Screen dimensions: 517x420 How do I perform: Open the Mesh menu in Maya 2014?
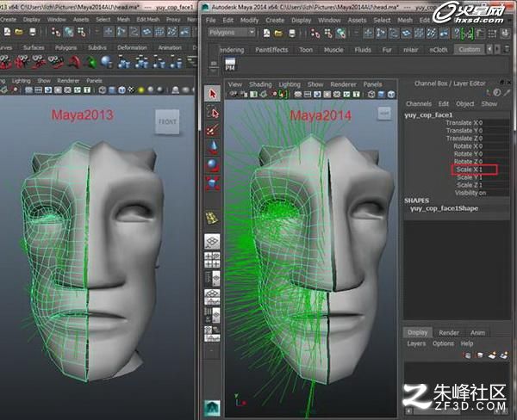coord(405,20)
